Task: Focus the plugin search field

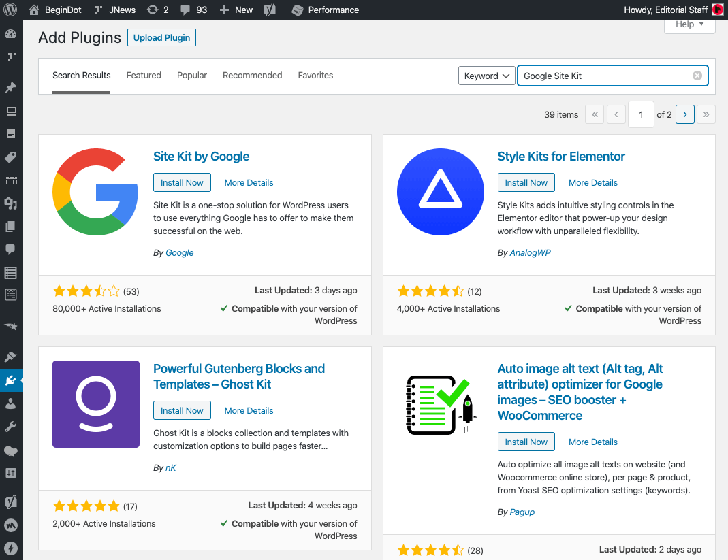Action: coord(613,76)
